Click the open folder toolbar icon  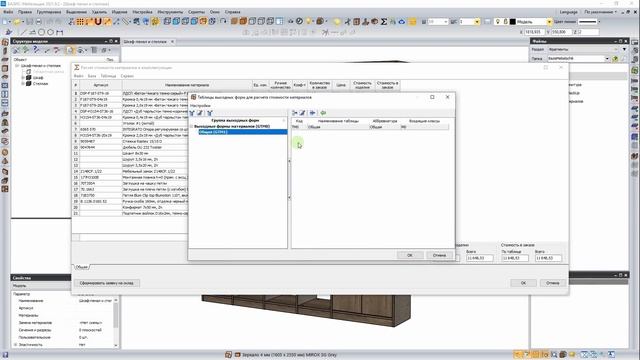17,21
